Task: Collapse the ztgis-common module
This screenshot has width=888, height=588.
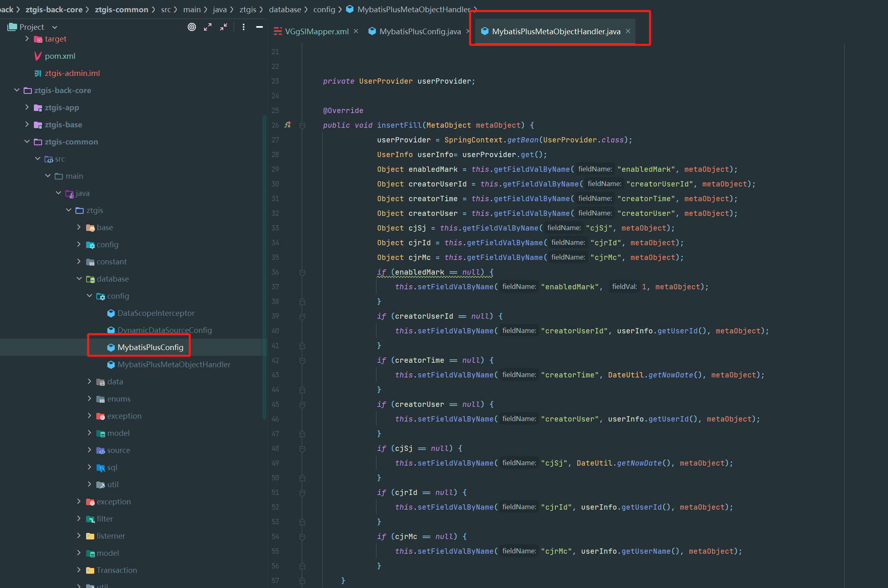Action: pos(27,142)
